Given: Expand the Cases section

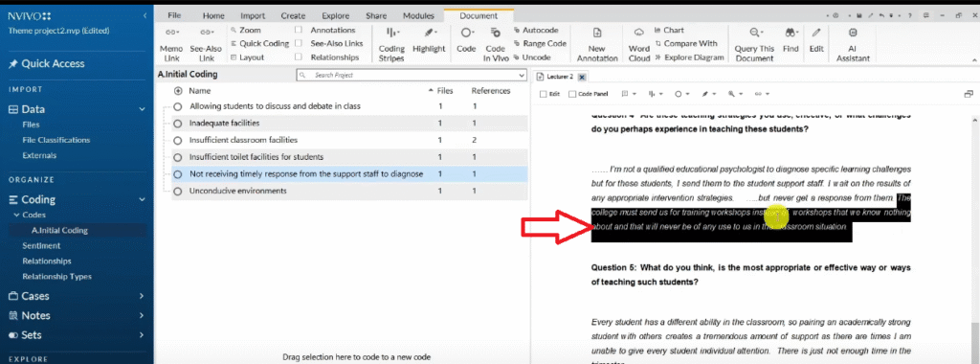Looking at the screenshot, I should click(142, 296).
